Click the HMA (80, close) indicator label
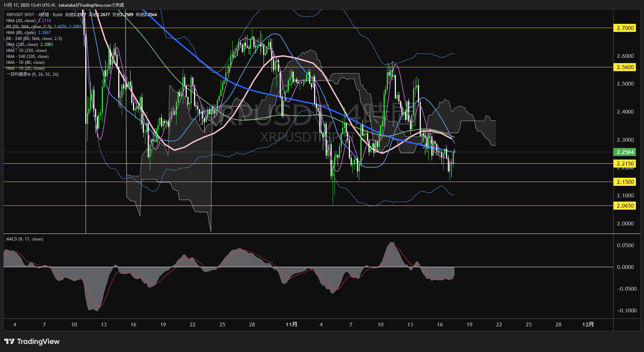Screen dimensions: 644x352 [21, 33]
